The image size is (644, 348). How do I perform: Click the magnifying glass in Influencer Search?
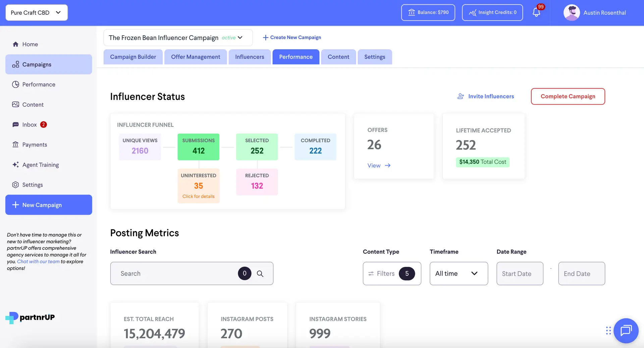260,274
